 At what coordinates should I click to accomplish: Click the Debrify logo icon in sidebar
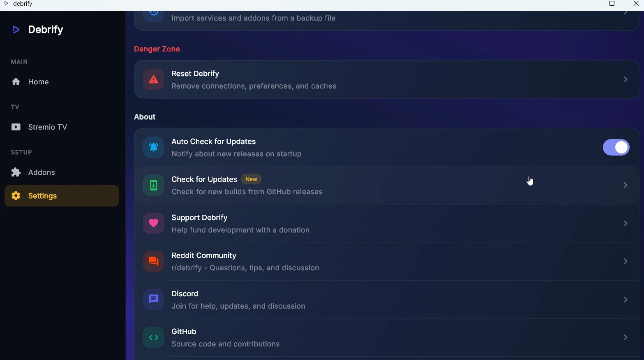click(x=16, y=30)
